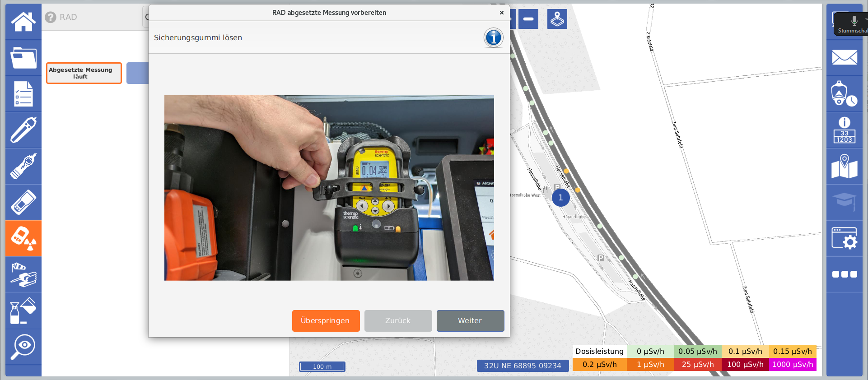Click the 'Abgesetzte Messung läuft' status button

(x=84, y=73)
